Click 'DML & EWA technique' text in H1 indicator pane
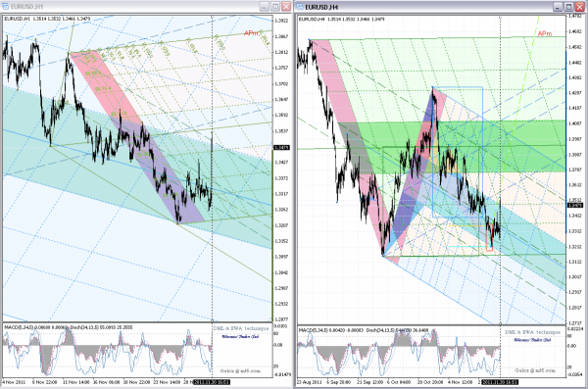588x389 pixels. [241, 328]
